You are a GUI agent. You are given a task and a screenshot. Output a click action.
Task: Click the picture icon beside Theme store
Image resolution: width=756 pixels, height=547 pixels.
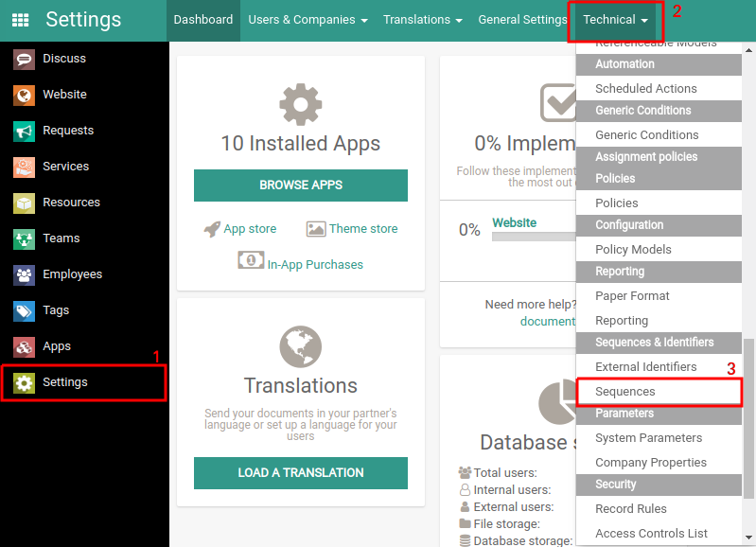316,229
